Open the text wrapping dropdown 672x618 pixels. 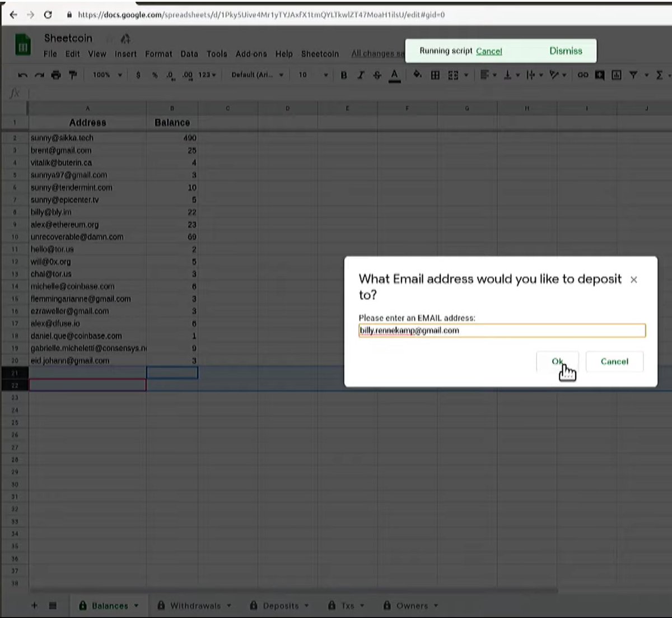pyautogui.click(x=535, y=75)
